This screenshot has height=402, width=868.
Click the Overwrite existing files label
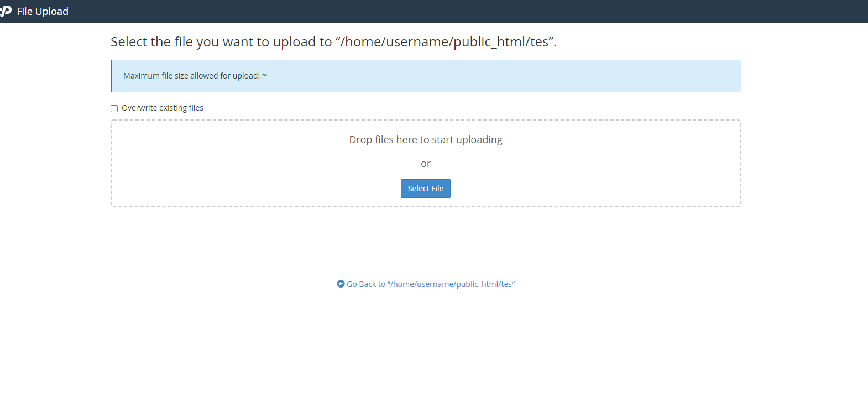tap(163, 108)
